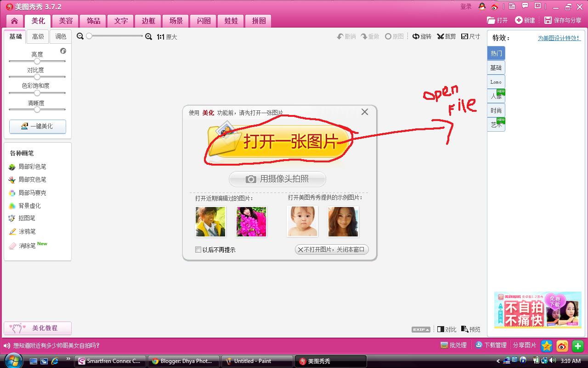Select the 人像 portrait effects category

(496, 96)
